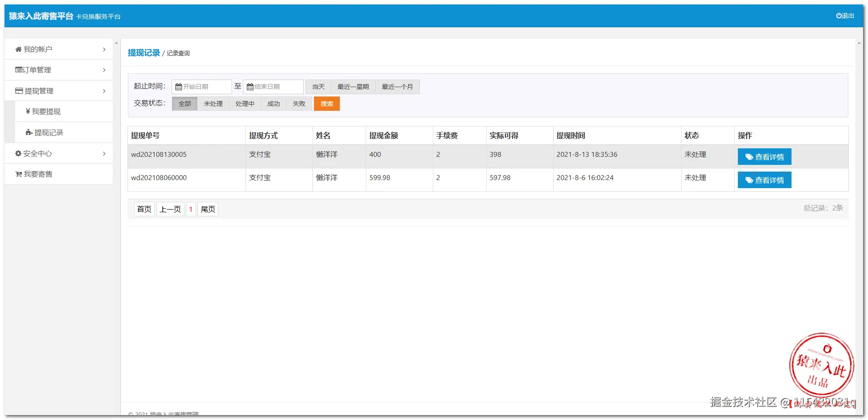Click the cart icon beside 我要寄售

18,174
